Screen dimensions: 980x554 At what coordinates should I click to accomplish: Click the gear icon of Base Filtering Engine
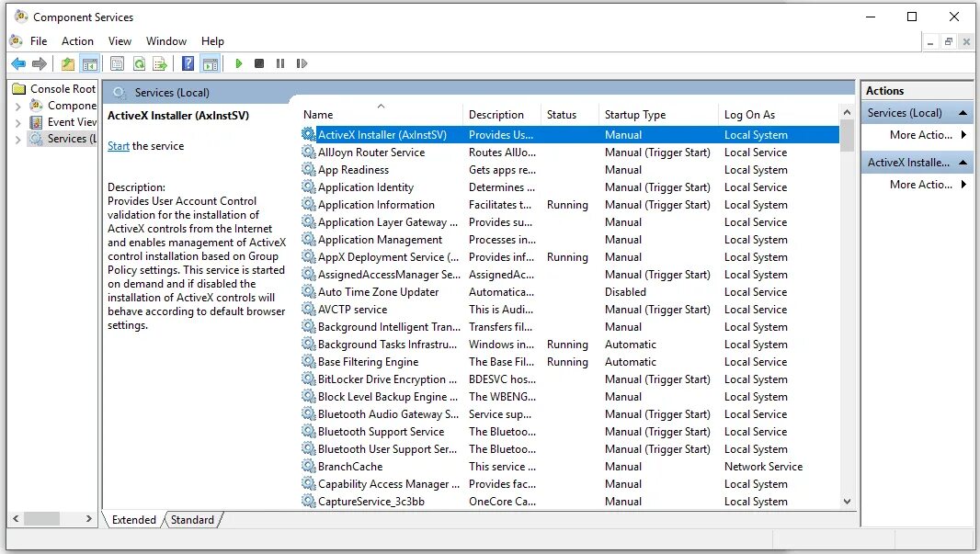[308, 361]
